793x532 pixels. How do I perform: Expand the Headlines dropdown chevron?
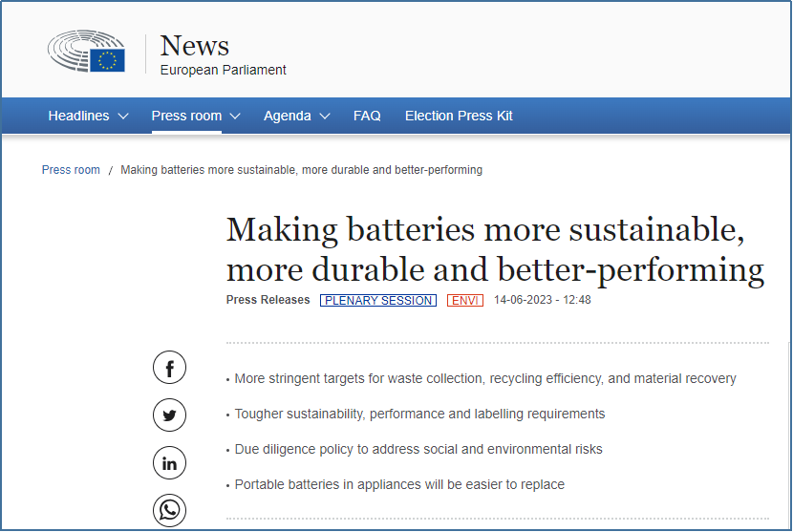123,117
